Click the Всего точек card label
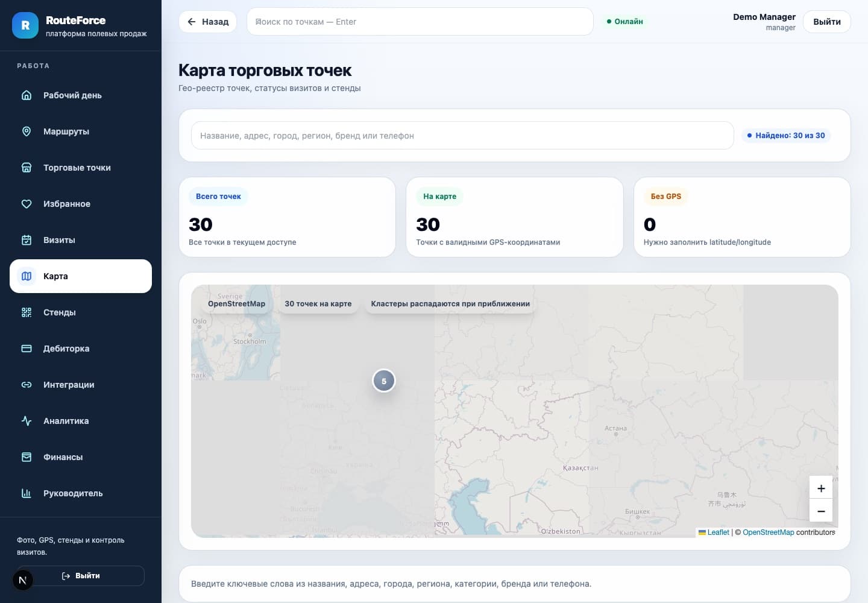Image resolution: width=868 pixels, height=603 pixels. (218, 197)
